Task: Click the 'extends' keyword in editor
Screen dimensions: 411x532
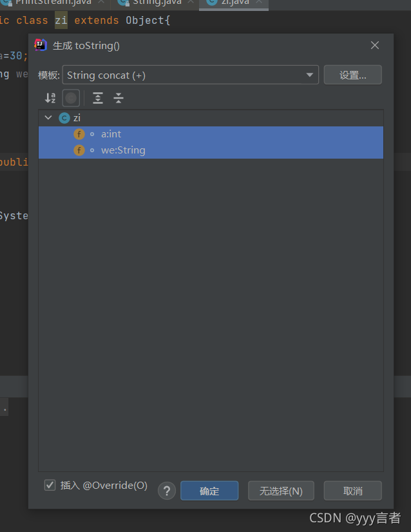Action: tap(97, 21)
